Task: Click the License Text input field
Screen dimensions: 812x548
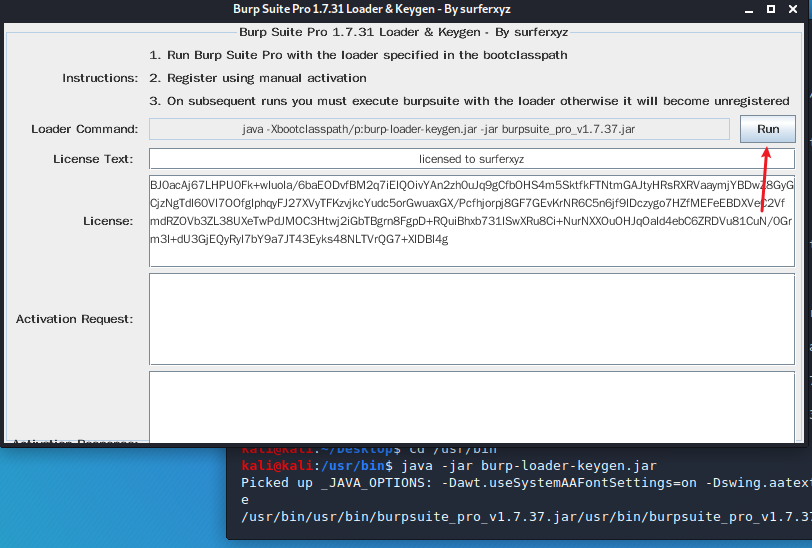Action: click(472, 159)
